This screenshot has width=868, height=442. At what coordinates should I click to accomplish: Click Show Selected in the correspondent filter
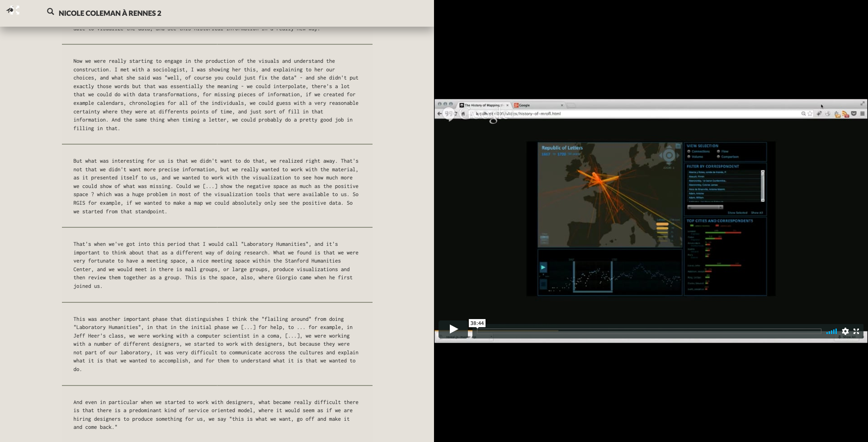[737, 213]
